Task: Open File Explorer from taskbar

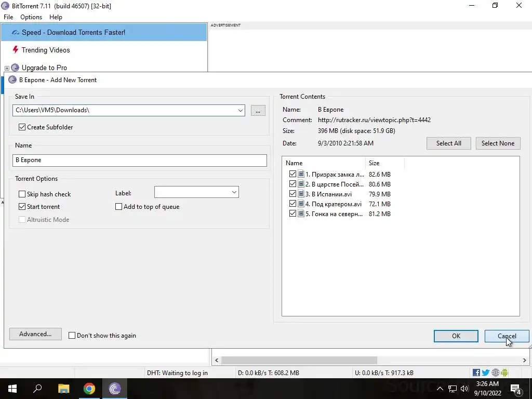Action: [x=63, y=389]
